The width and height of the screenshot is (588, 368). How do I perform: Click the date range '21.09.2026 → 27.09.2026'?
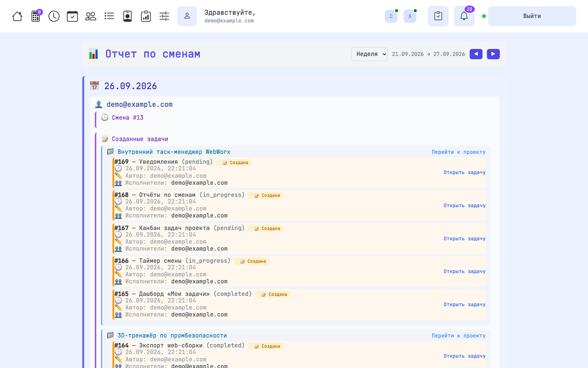[429, 54]
